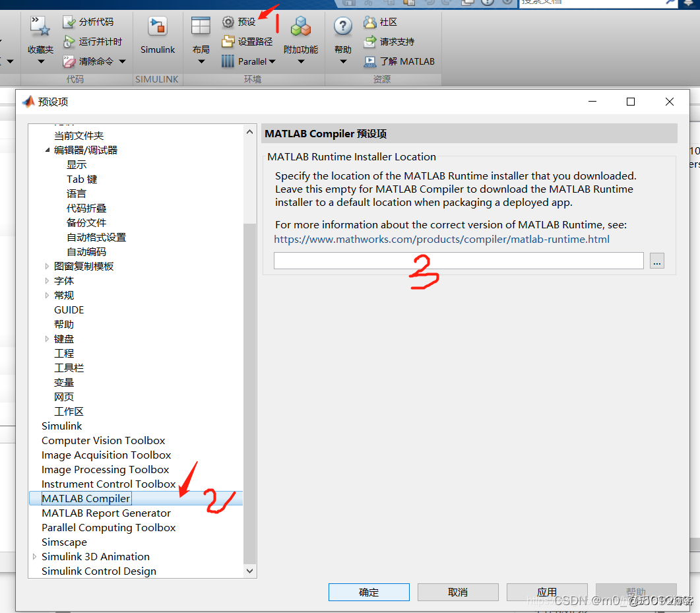Select the Image Processing Toolbox entry
The height and width of the screenshot is (613, 700).
tap(105, 469)
